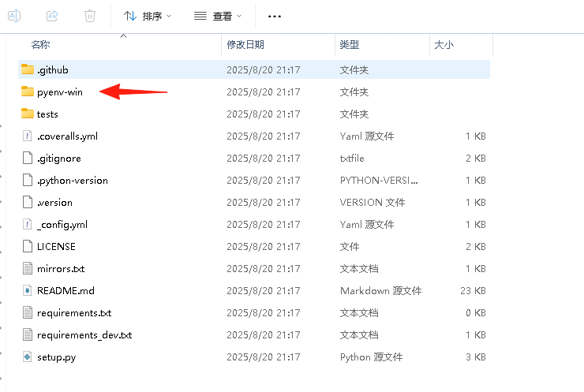Select the .github folder name
The image size is (584, 392).
pos(53,70)
